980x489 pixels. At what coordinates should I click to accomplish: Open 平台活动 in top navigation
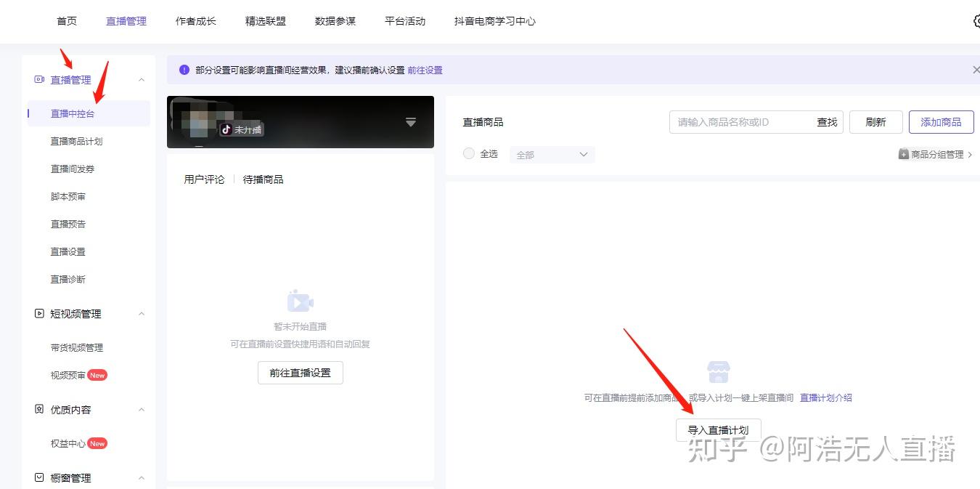(405, 21)
